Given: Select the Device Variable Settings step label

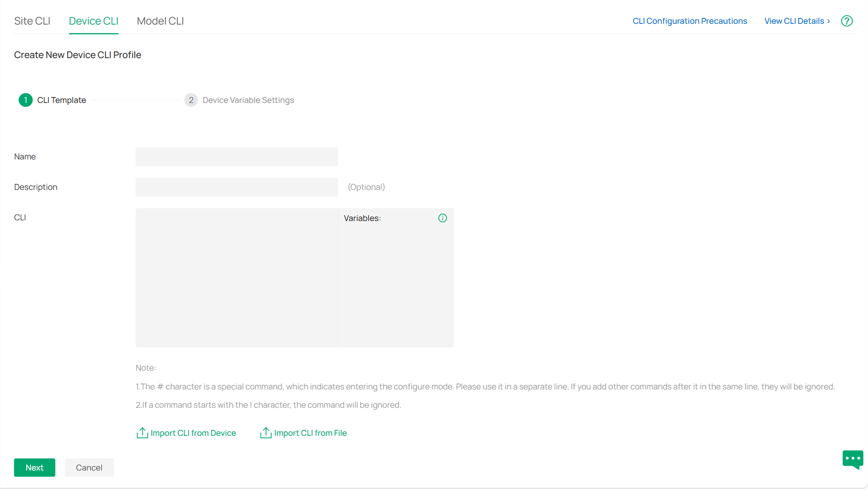Looking at the screenshot, I should pos(248,100).
